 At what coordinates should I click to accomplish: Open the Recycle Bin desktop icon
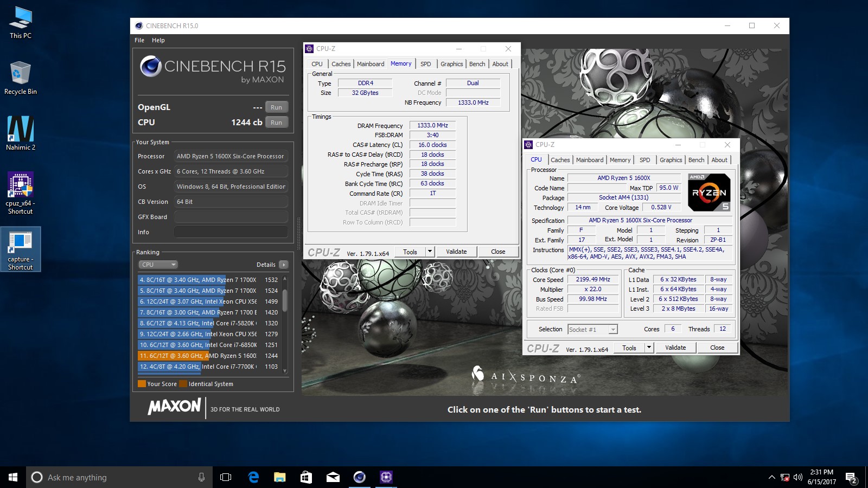click(x=21, y=78)
